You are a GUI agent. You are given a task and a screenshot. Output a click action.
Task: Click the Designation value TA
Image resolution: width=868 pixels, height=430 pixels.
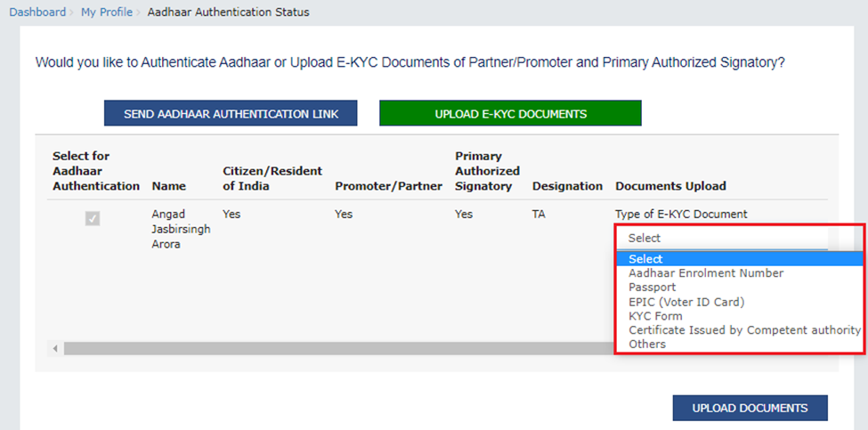point(538,215)
